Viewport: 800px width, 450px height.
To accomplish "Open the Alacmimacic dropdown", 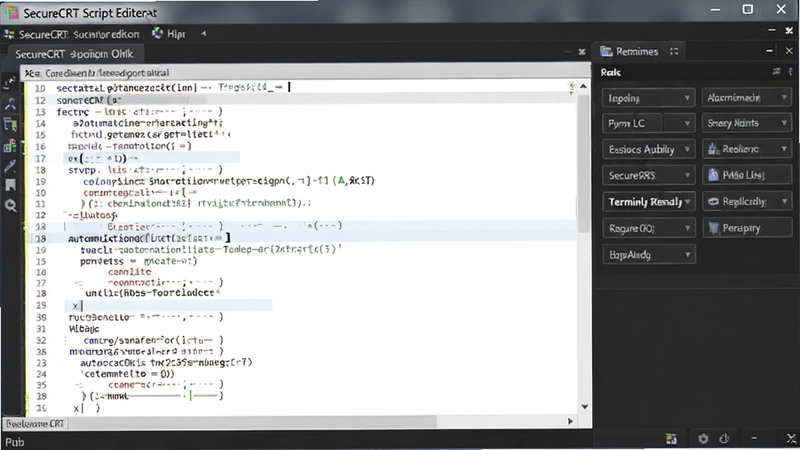I will 746,97.
